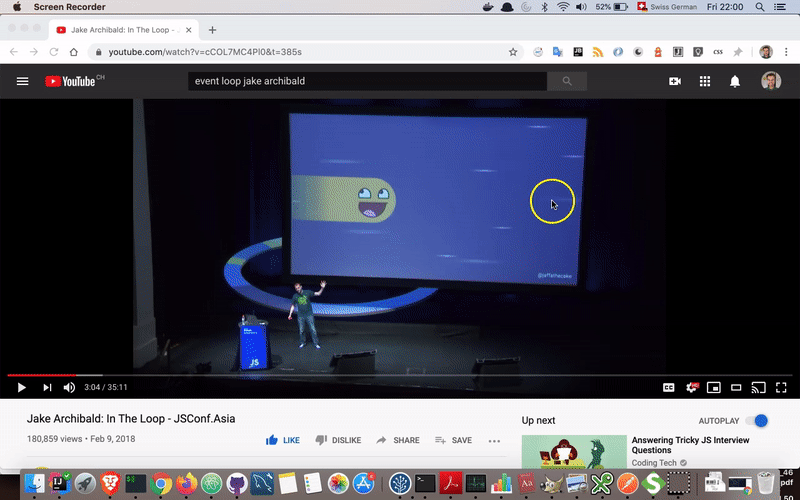
Task: Click the browser address bar URL
Action: tap(205, 52)
